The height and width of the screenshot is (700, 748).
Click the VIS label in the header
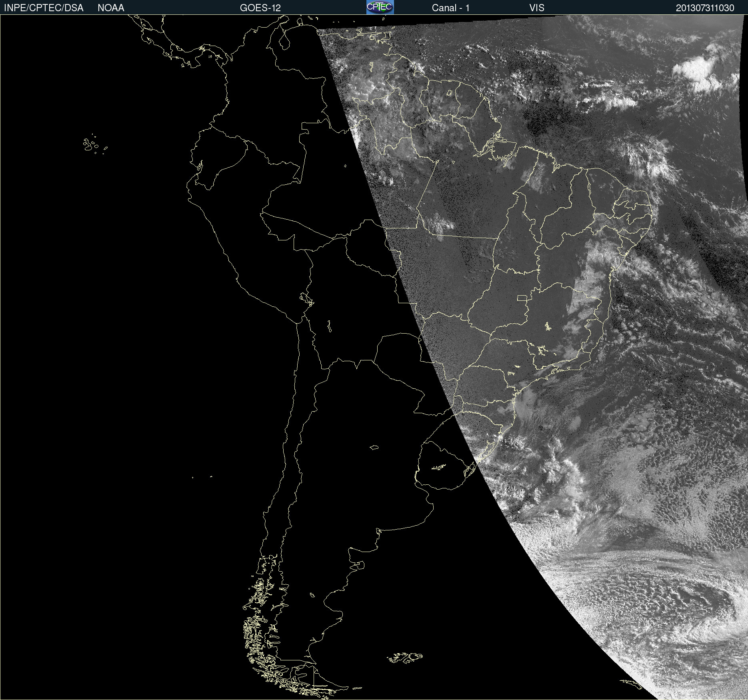537,8
